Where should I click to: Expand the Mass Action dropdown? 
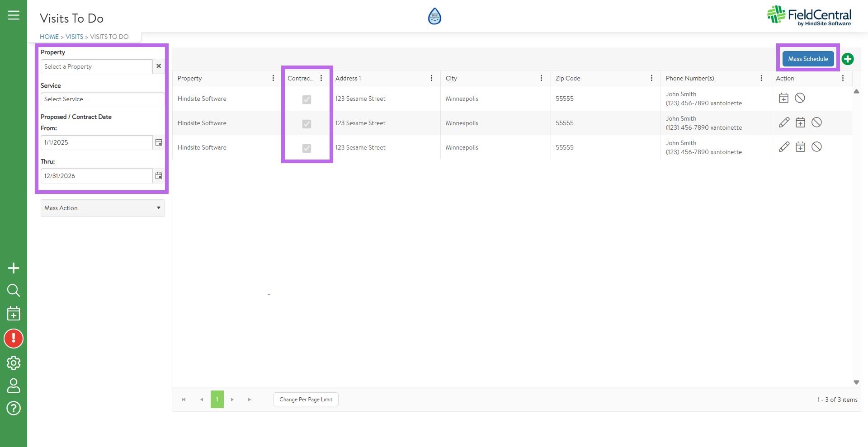pos(103,208)
